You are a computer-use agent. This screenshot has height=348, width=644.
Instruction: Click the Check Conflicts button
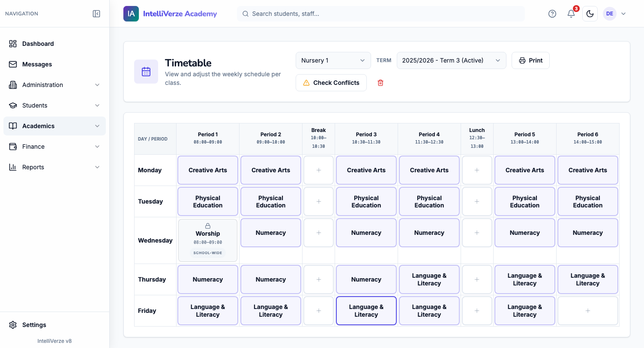coord(331,83)
